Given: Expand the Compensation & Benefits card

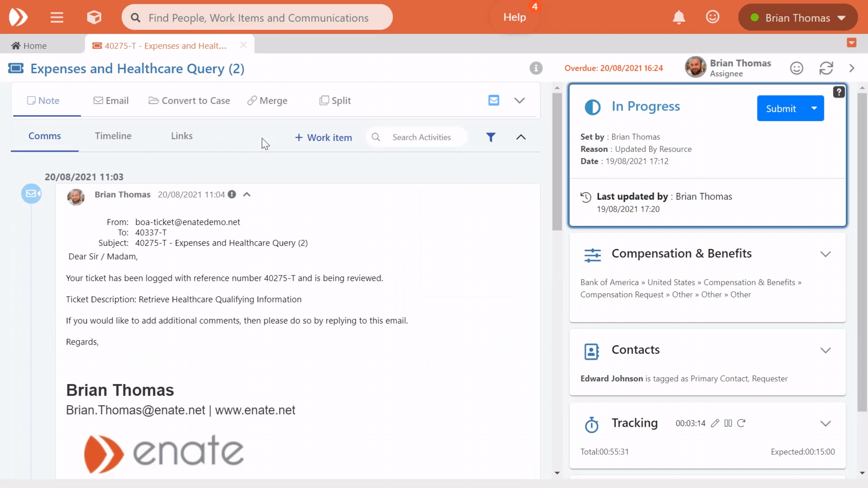Looking at the screenshot, I should pyautogui.click(x=825, y=254).
